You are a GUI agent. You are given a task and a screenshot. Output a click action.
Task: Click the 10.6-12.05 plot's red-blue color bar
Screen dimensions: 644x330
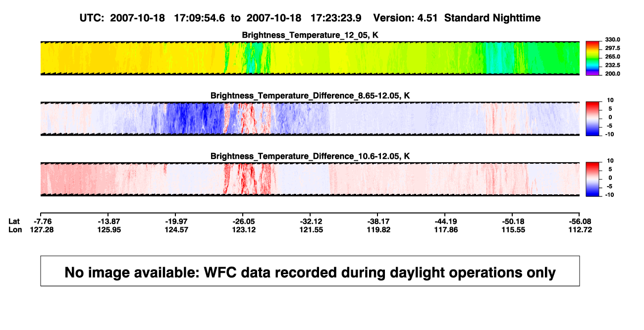[592, 180]
